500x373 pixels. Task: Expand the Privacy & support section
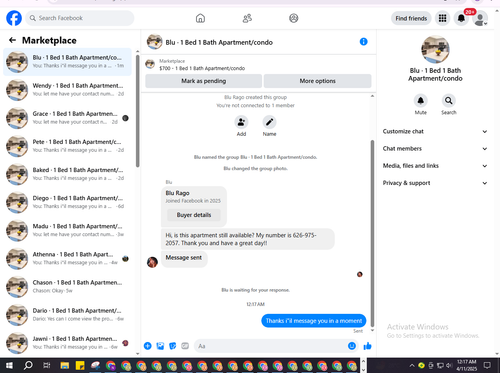[435, 183]
